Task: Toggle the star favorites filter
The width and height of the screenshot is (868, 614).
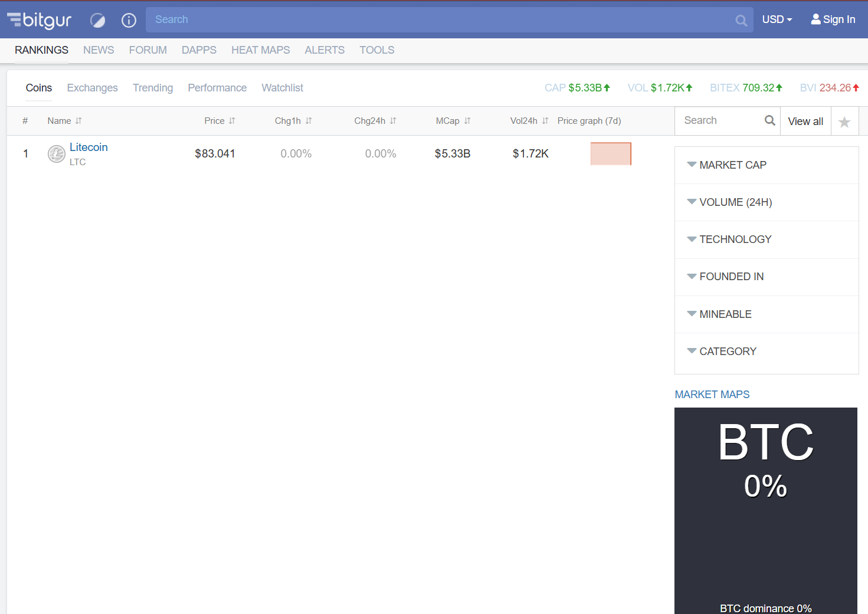Action: (844, 122)
